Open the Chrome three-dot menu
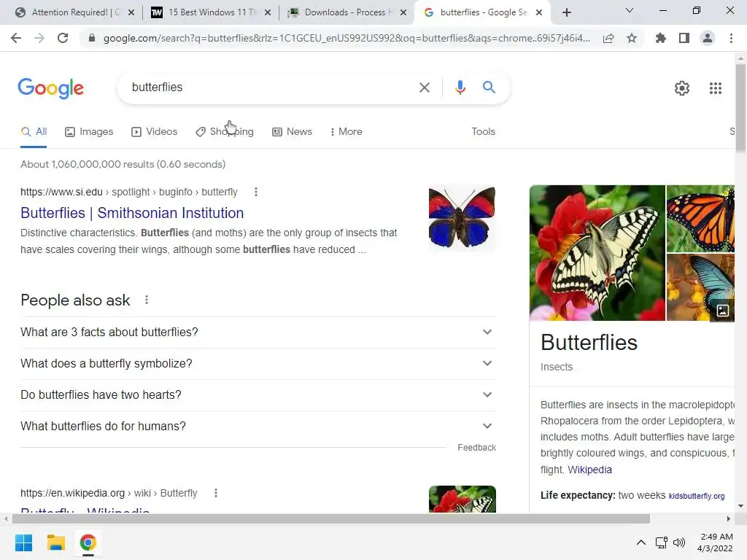This screenshot has height=560, width=747. [731, 38]
